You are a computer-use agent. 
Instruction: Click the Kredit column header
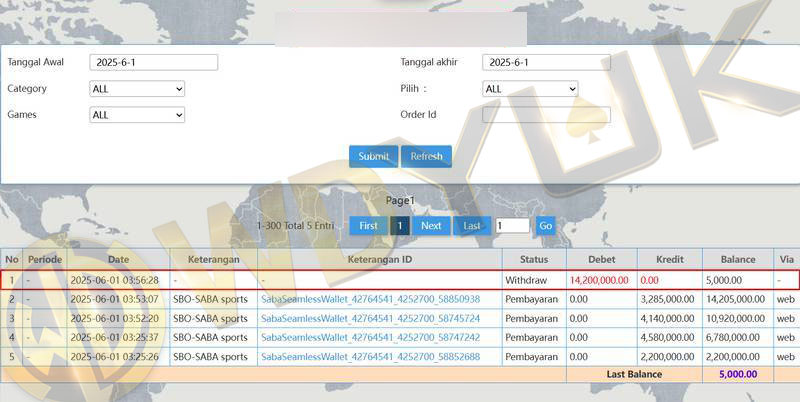[669, 259]
